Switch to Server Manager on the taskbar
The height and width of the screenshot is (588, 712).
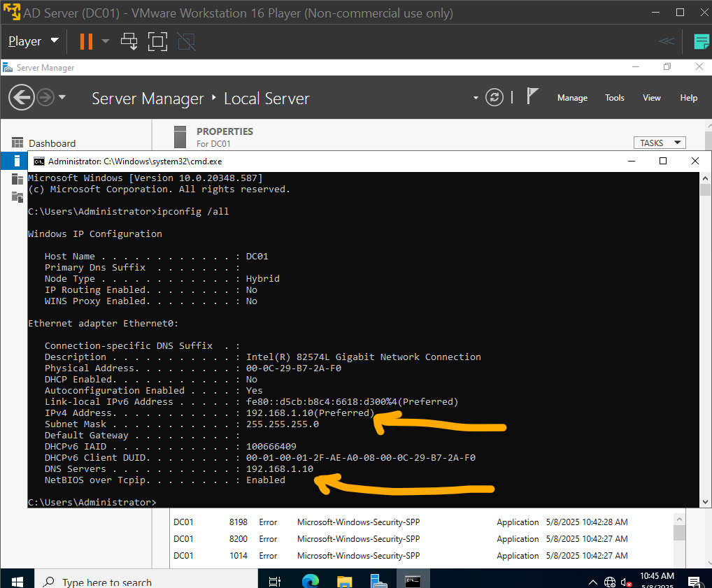pyautogui.click(x=378, y=581)
